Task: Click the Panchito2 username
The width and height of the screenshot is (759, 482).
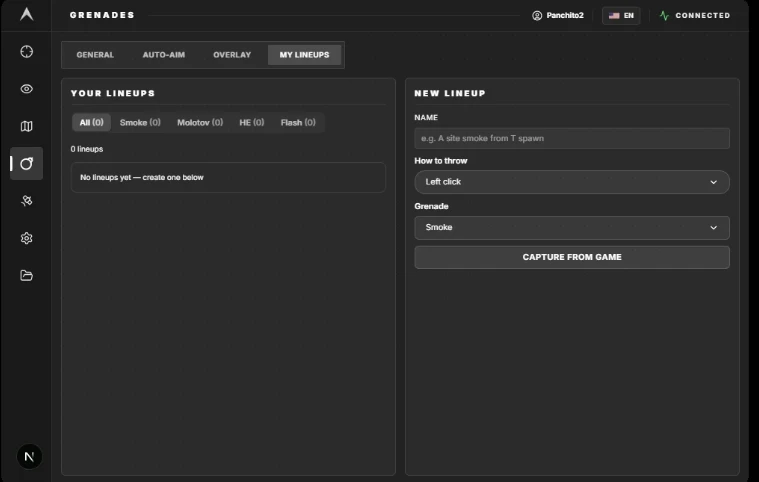Action: click(x=565, y=15)
